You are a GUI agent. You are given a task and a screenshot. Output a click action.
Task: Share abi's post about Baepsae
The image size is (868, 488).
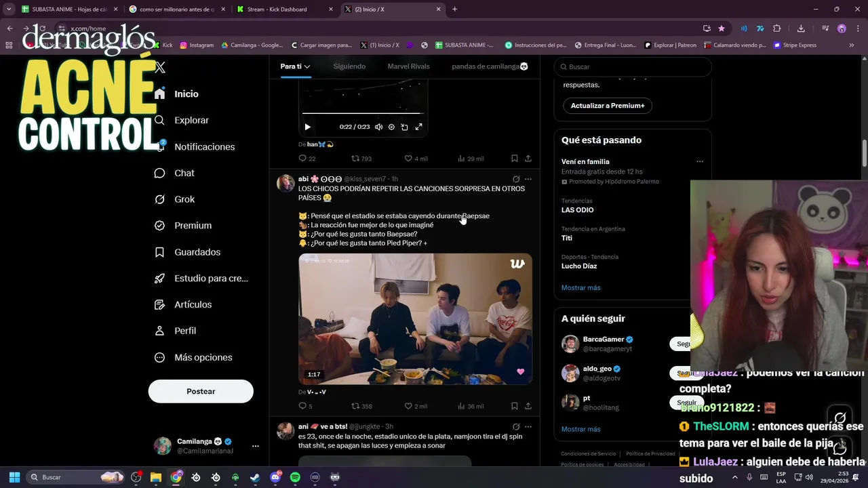528,406
